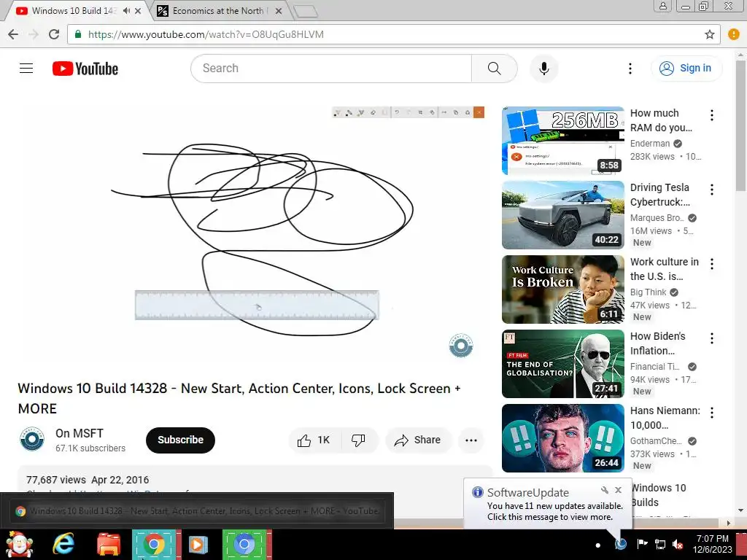The height and width of the screenshot is (560, 747).
Task: Open the On MSFT channel name link
Action: point(79,433)
